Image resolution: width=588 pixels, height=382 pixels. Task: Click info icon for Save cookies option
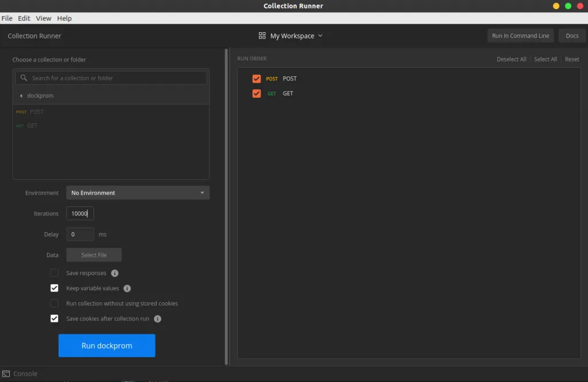(157, 319)
